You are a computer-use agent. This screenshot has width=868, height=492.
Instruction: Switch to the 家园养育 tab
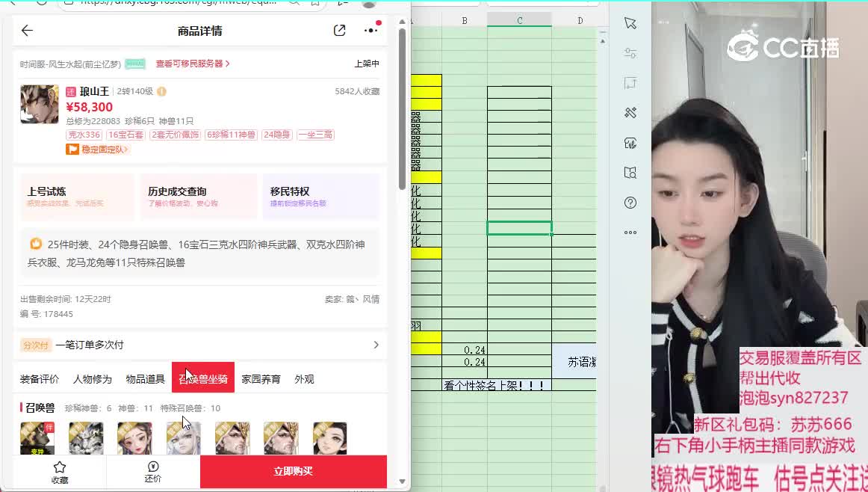(x=261, y=379)
